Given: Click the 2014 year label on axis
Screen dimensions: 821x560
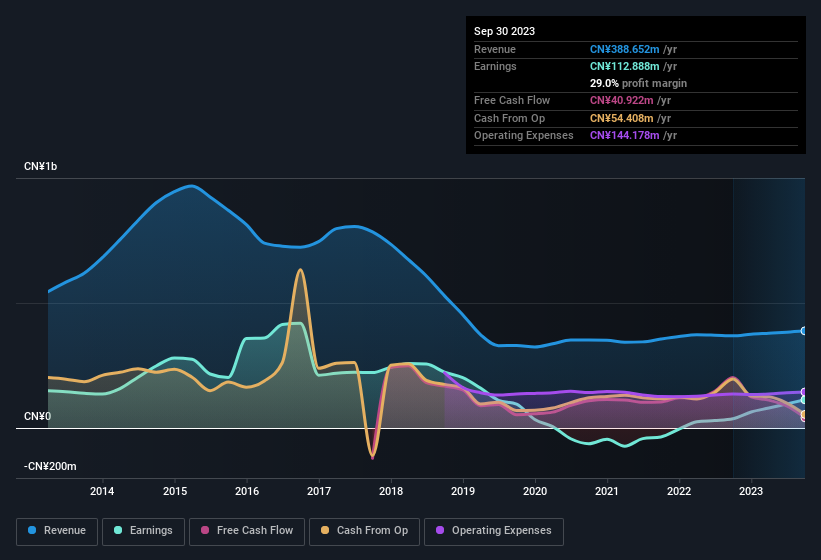Looking at the screenshot, I should coord(102,491).
